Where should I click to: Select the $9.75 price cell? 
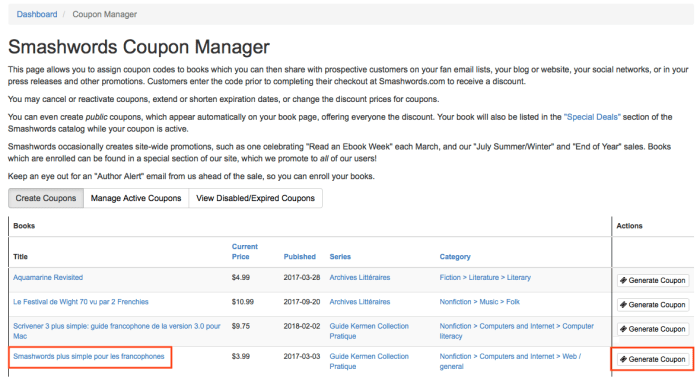pos(241,326)
